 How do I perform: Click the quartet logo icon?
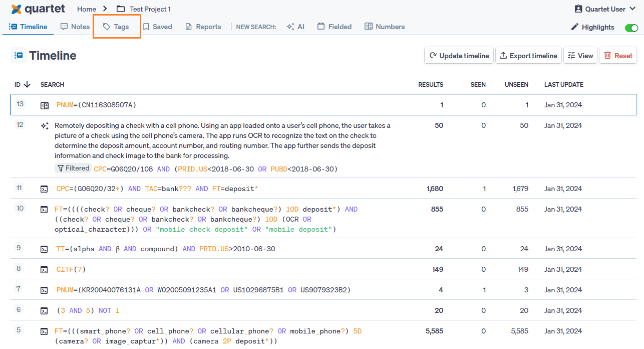point(16,9)
